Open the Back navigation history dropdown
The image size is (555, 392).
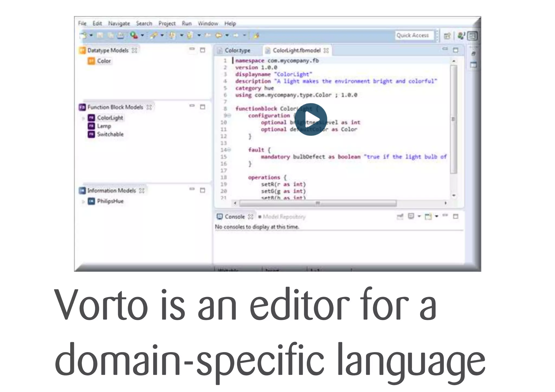pyautogui.click(x=227, y=35)
